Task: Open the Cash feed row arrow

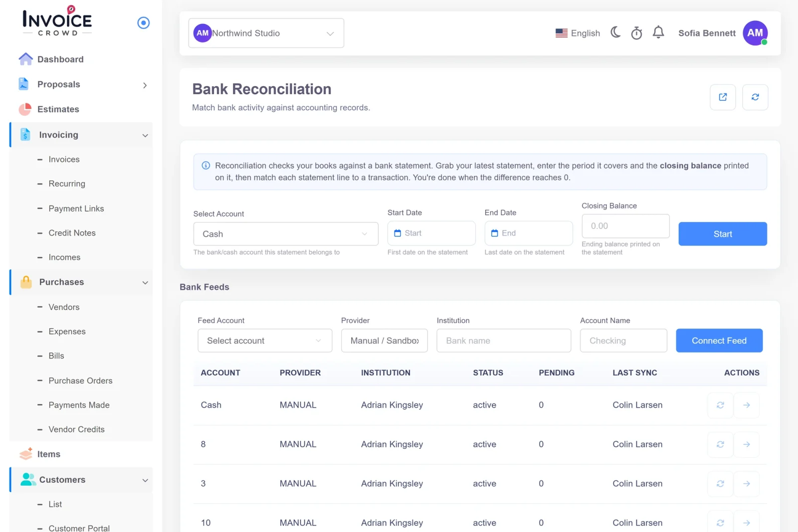Action: coord(747,405)
